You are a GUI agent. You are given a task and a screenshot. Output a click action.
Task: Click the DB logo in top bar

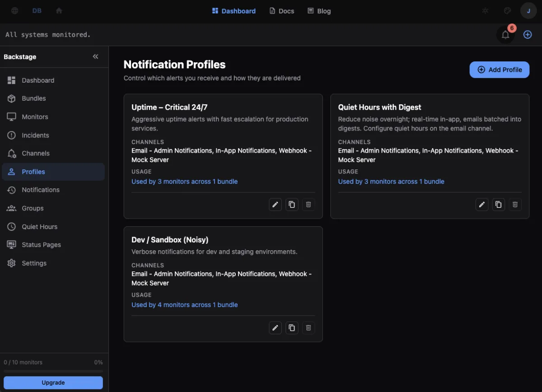point(37,11)
